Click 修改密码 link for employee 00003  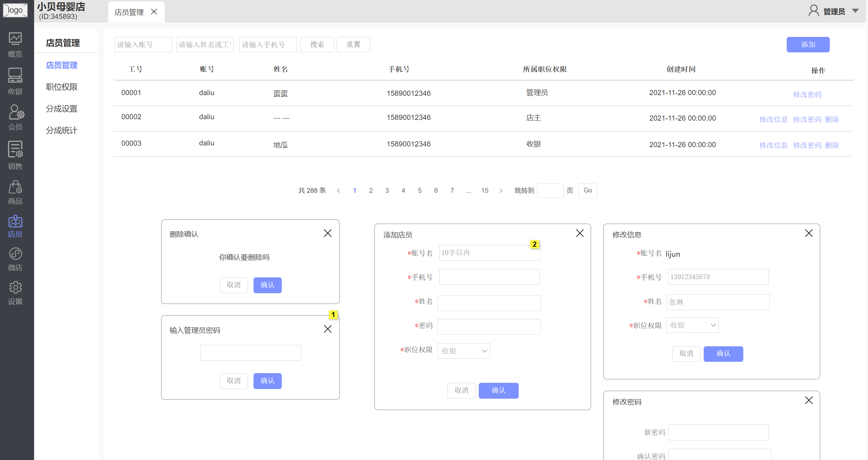807,145
